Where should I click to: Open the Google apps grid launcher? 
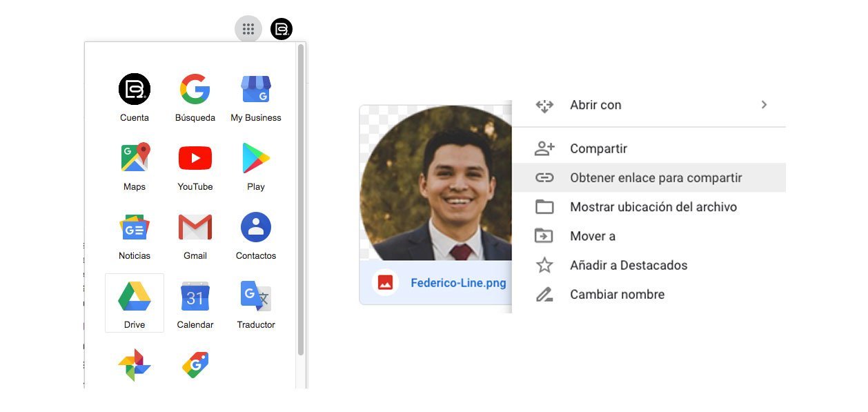pyautogui.click(x=248, y=29)
